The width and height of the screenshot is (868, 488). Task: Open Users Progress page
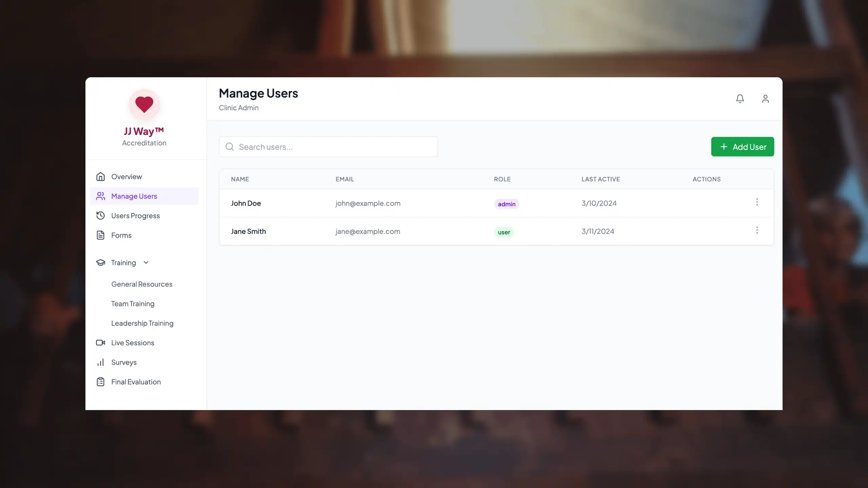(144, 216)
